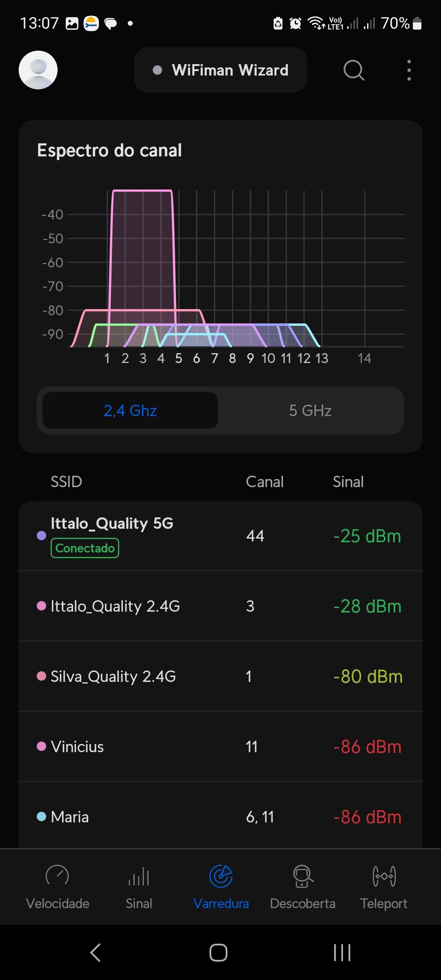441x980 pixels.
Task: Open the Sinal signal bars tab
Action: click(x=139, y=887)
